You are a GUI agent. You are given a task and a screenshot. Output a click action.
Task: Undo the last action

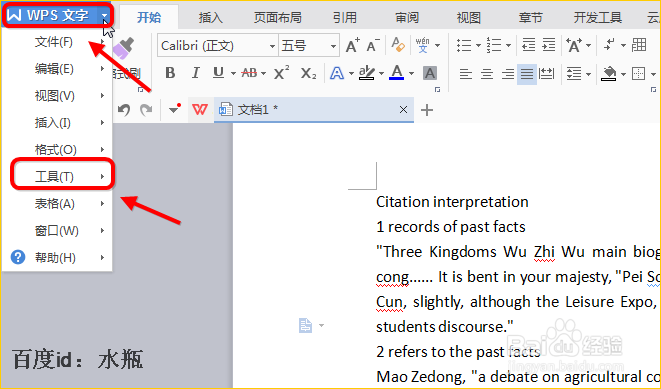pyautogui.click(x=124, y=110)
